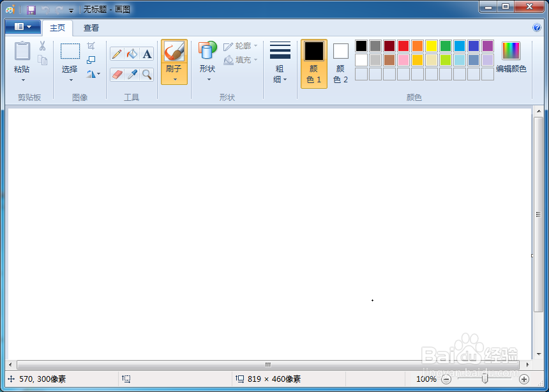Select the Magnifier tool

[x=146, y=75]
